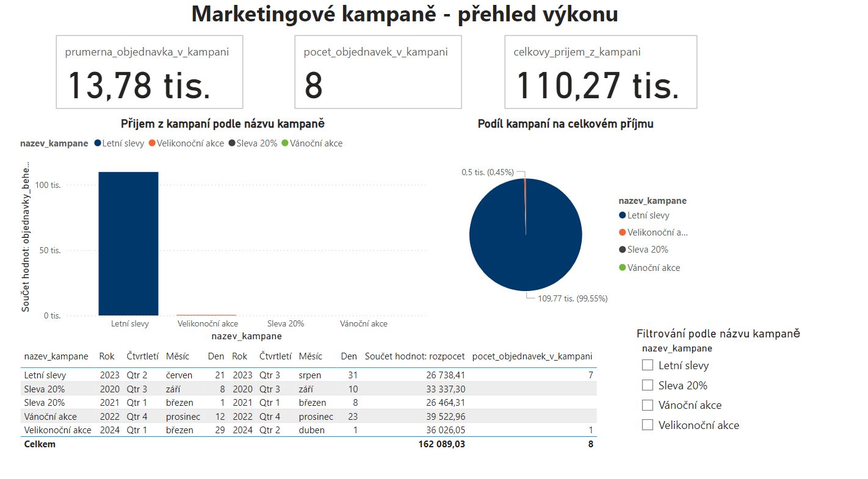Image resolution: width=868 pixels, height=479 pixels.
Task: Check the Velikonoční akce filter option
Action: click(647, 424)
